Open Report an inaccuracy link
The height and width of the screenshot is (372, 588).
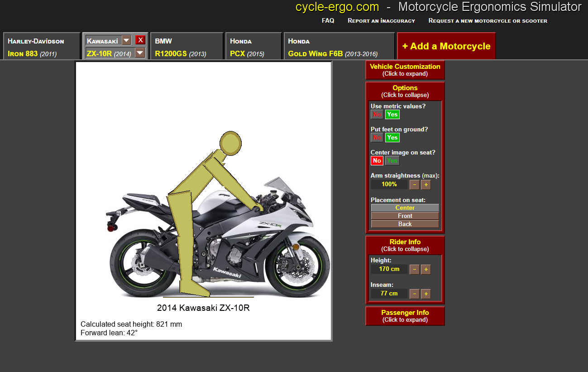381,20
